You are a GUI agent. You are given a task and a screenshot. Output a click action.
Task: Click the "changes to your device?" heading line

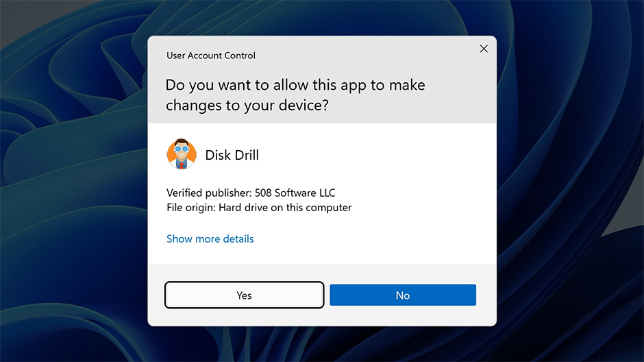coord(247,106)
